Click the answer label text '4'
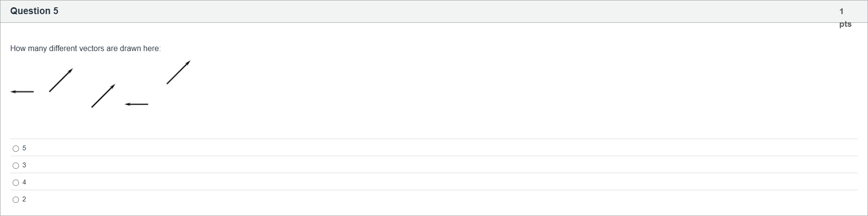The height and width of the screenshot is (216, 868). 24,182
